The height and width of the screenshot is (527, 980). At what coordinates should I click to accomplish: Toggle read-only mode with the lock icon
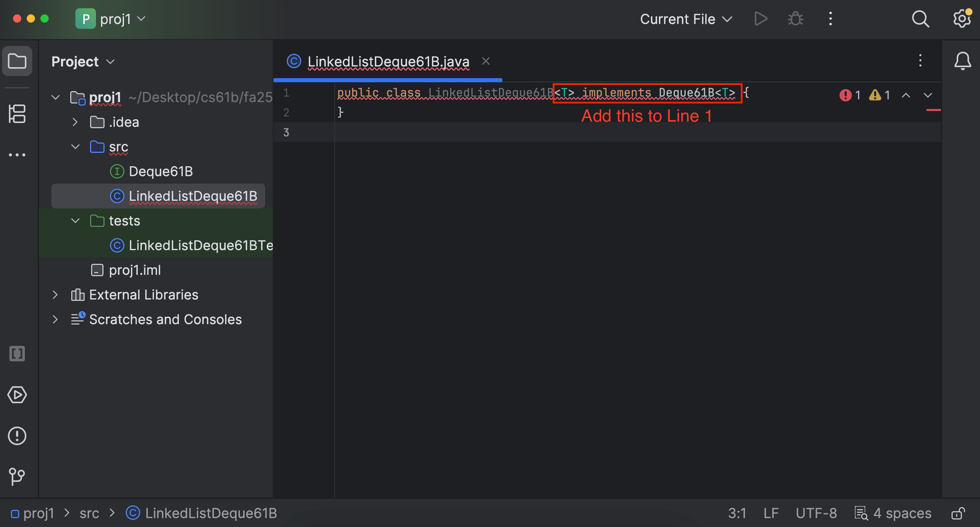click(x=958, y=513)
